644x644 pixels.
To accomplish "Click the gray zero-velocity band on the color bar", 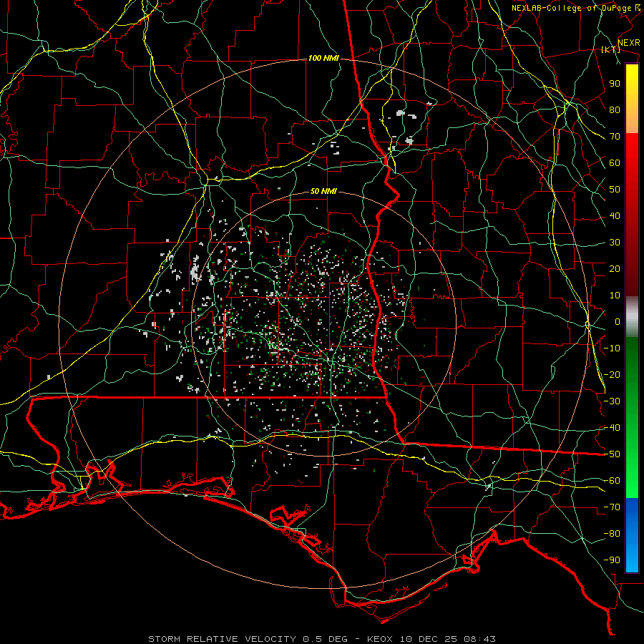I will pos(632,317).
